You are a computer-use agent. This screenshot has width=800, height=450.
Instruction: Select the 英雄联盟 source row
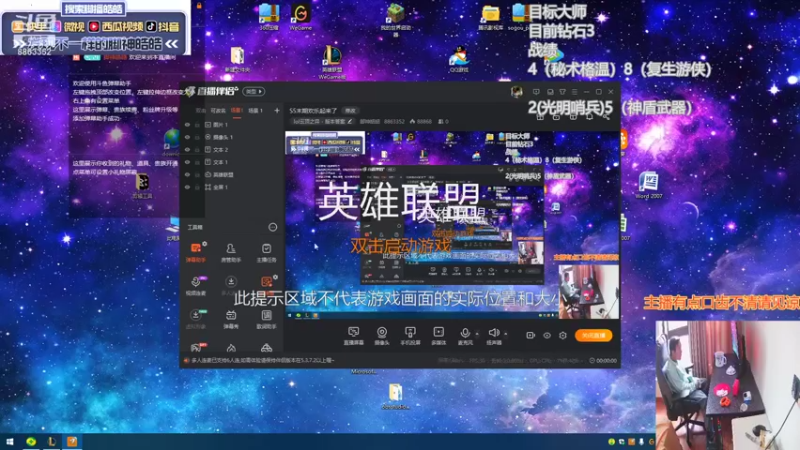pos(232,174)
